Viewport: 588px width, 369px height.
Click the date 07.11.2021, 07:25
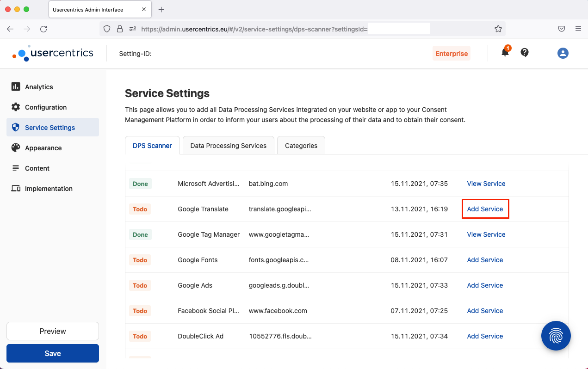click(x=419, y=311)
